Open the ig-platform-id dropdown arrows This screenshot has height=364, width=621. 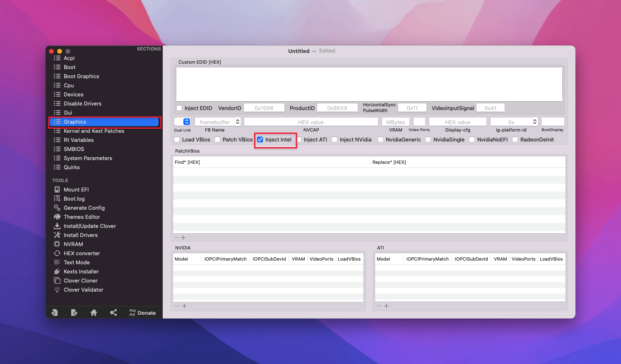coord(534,122)
